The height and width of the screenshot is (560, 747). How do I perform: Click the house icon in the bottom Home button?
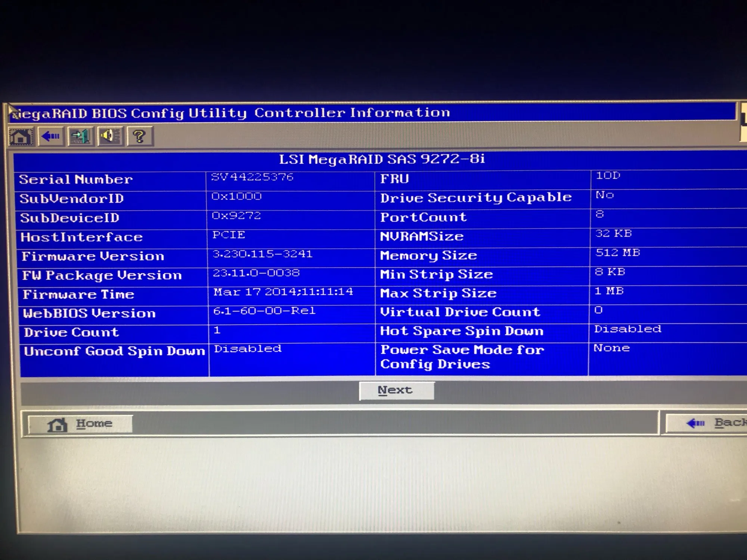[x=57, y=424]
